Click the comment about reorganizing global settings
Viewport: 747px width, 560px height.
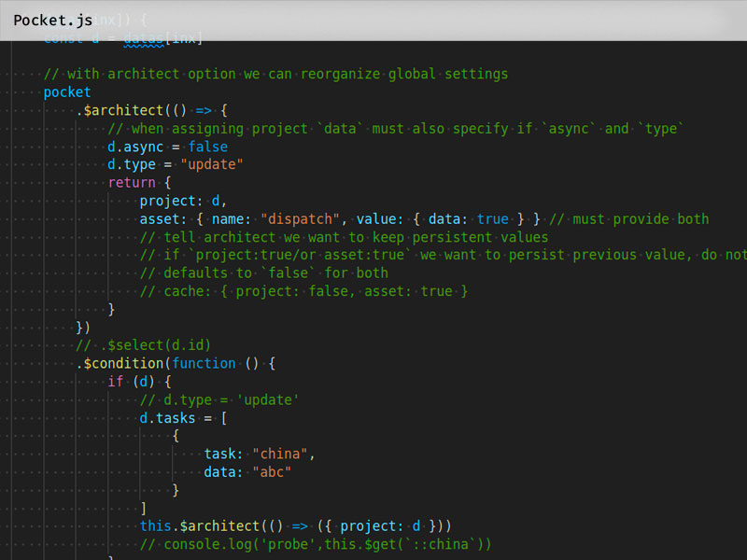pyautogui.click(x=275, y=75)
